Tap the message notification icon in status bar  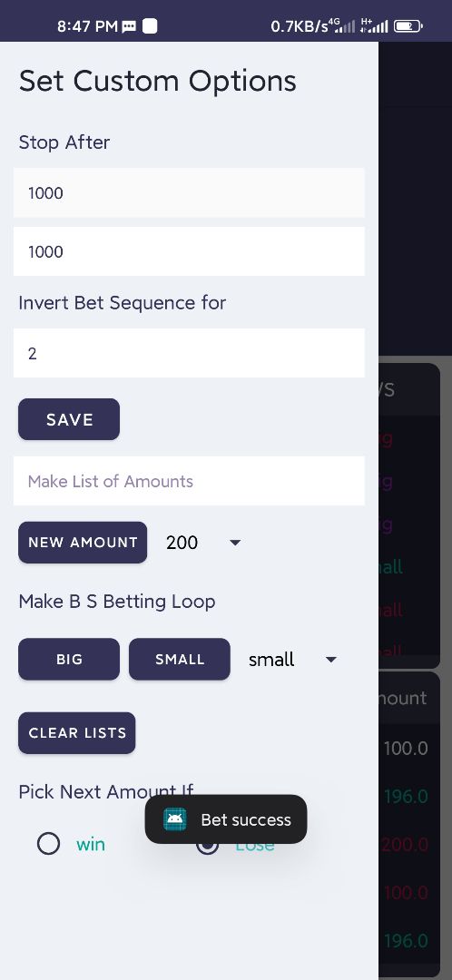click(x=130, y=26)
